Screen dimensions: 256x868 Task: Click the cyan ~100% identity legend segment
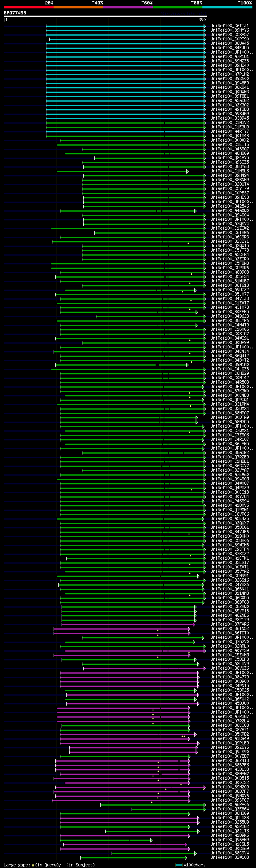pyautogui.click(x=227, y=7)
